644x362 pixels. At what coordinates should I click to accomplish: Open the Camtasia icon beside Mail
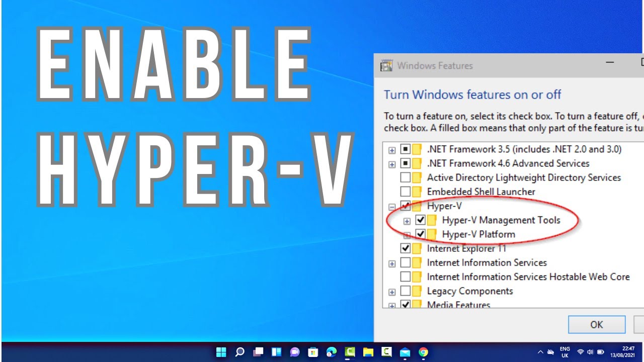(386, 352)
